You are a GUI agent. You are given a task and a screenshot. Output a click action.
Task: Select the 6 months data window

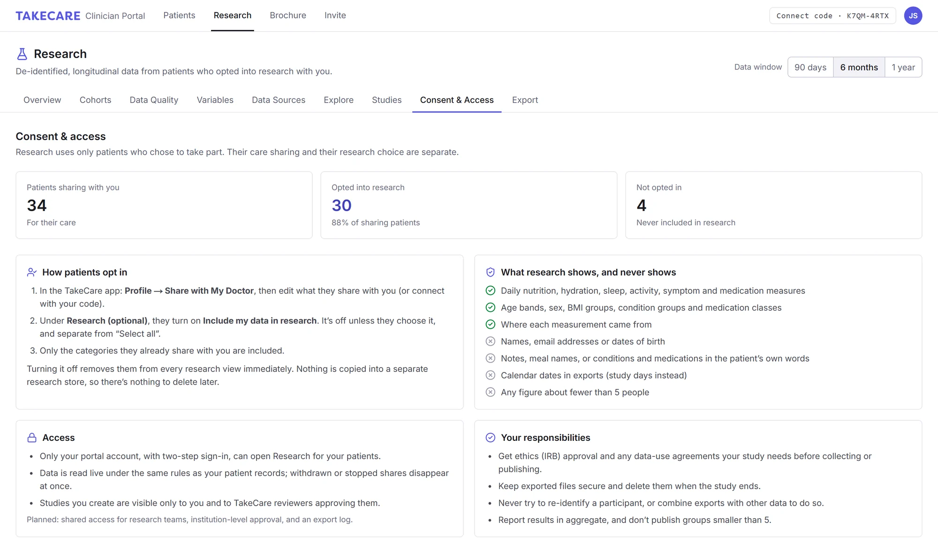[x=859, y=67]
